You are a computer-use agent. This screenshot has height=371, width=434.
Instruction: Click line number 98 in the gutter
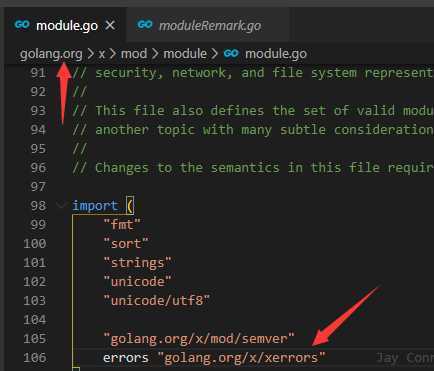tap(38, 206)
